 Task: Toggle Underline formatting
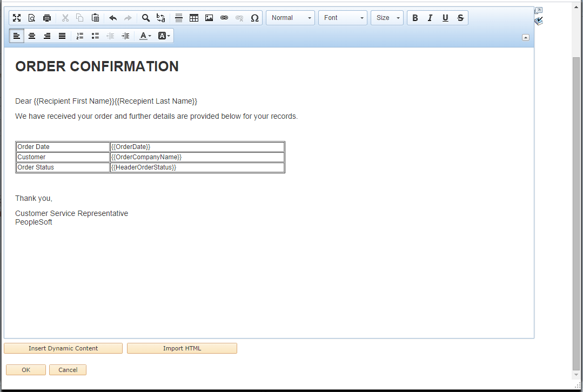pyautogui.click(x=445, y=17)
